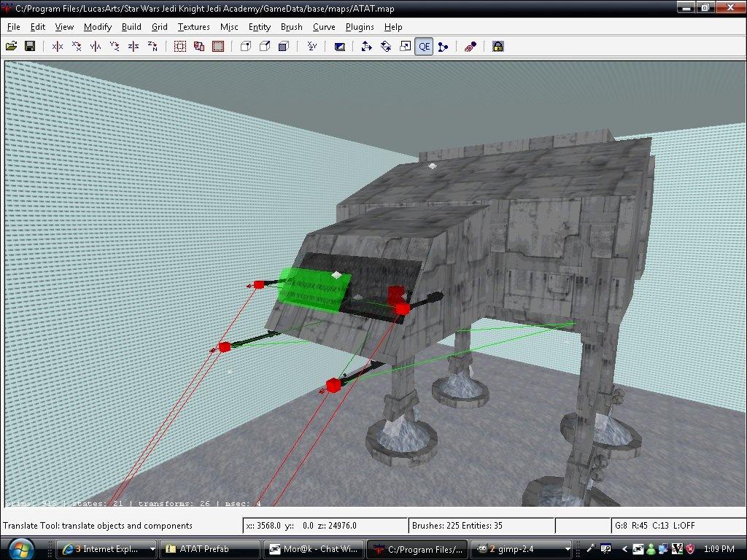747x560 pixels.
Task: Click the Open map folder icon
Action: coord(11,47)
